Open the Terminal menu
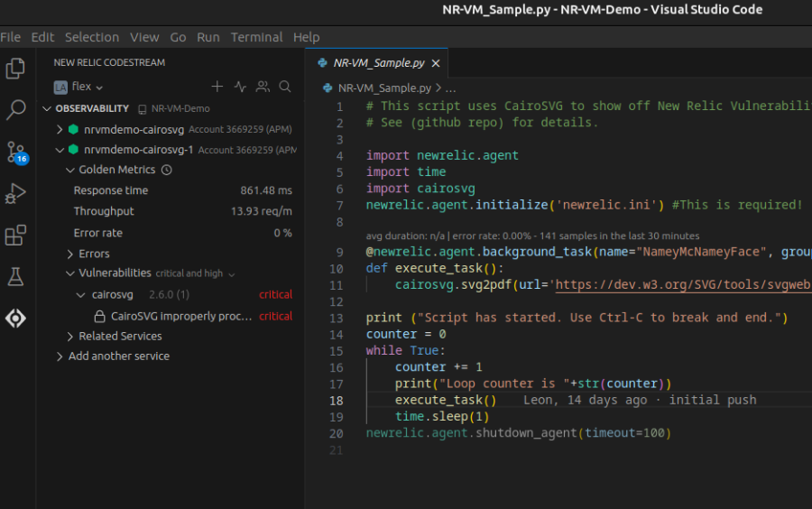Viewport: 812px width, 509px height. point(257,37)
